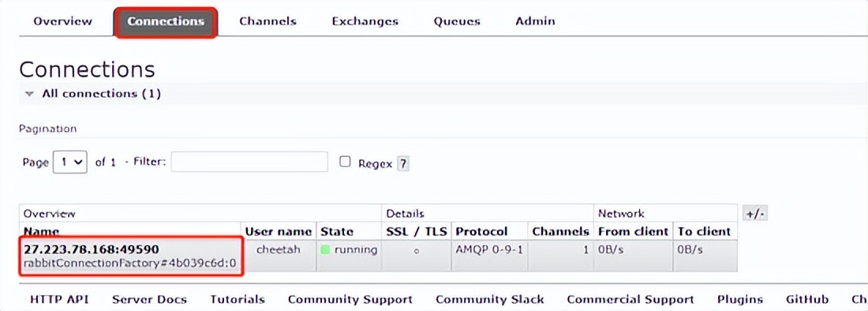
Task: Open the Commercial Support link
Action: coord(630,299)
